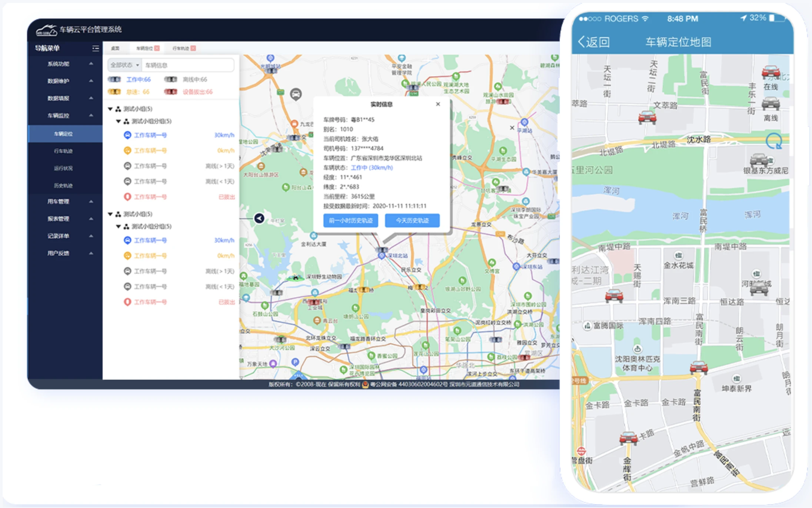The width and height of the screenshot is (812, 508).
Task: Expand the 报表管理 sidebar section
Action: coord(65,219)
